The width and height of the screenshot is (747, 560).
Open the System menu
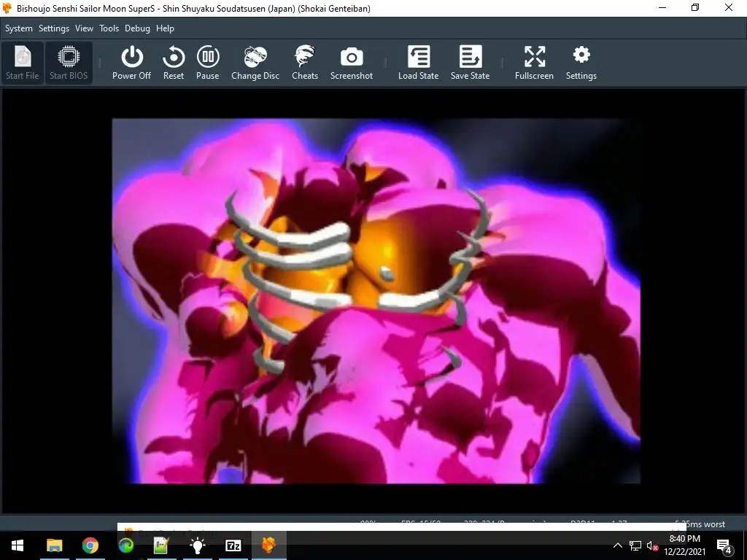click(x=19, y=28)
